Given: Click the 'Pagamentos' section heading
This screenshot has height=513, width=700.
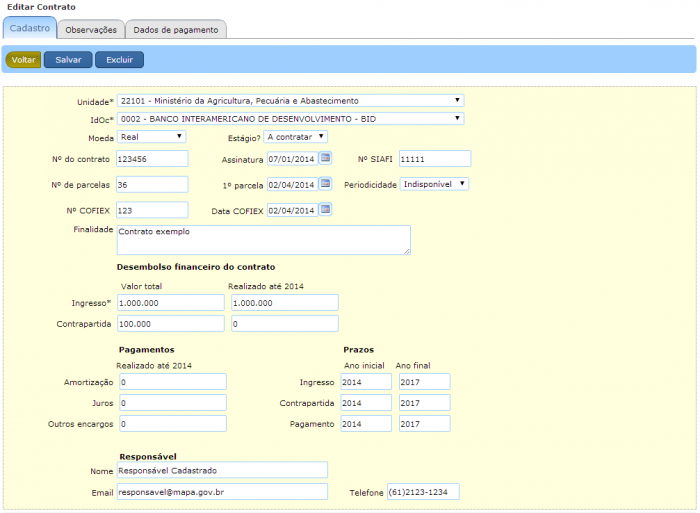Looking at the screenshot, I should 146,350.
